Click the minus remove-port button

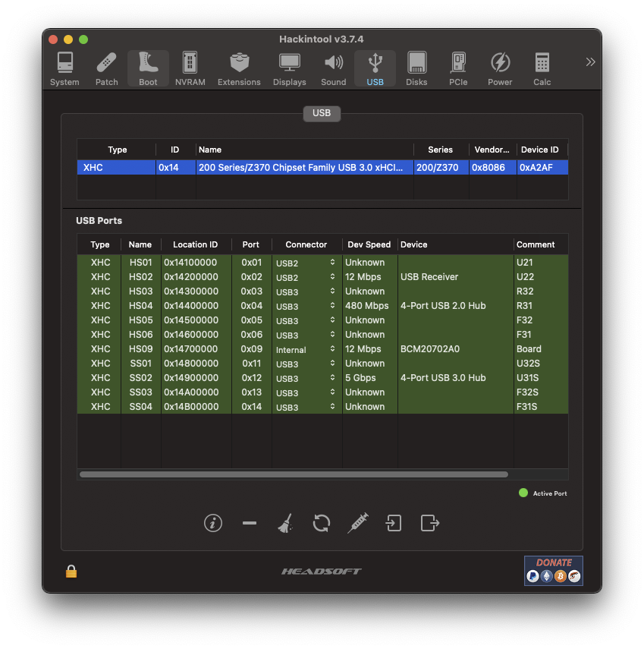(250, 523)
